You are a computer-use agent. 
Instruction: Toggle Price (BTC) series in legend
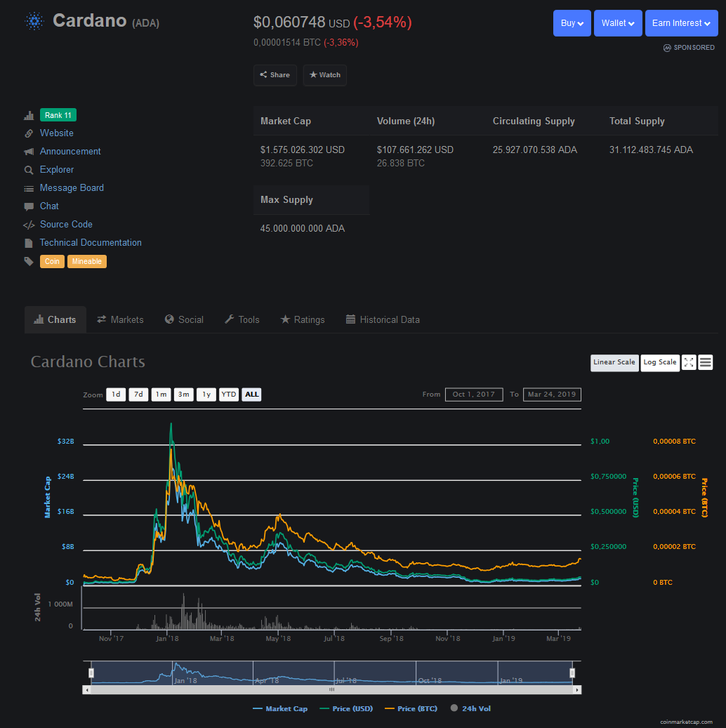click(x=411, y=709)
